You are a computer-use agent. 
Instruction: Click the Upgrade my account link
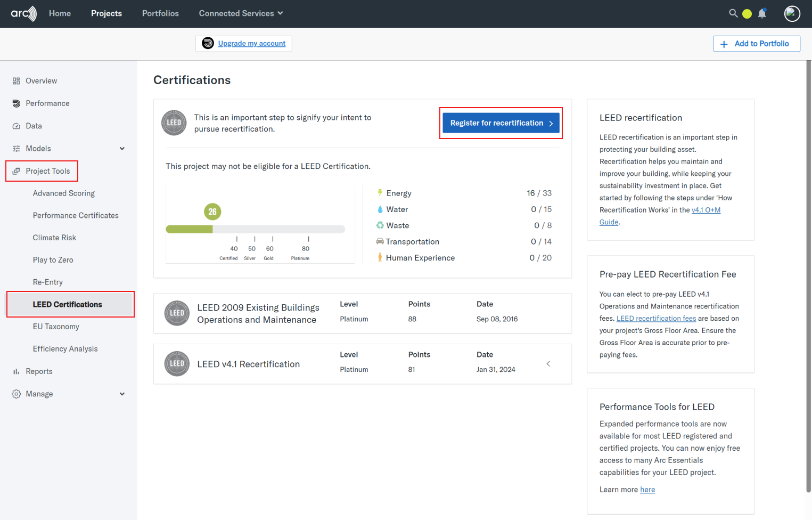[251, 44]
